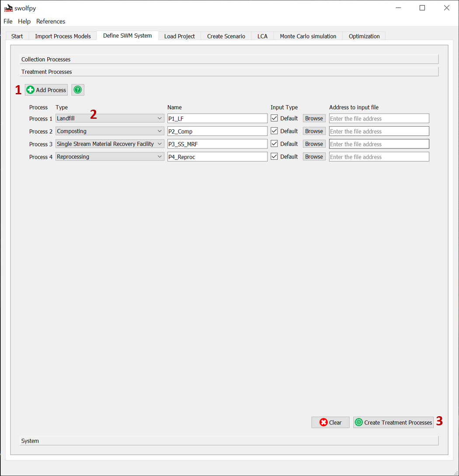Click the 'Input Type' column header
459x476 pixels.
pos(284,107)
